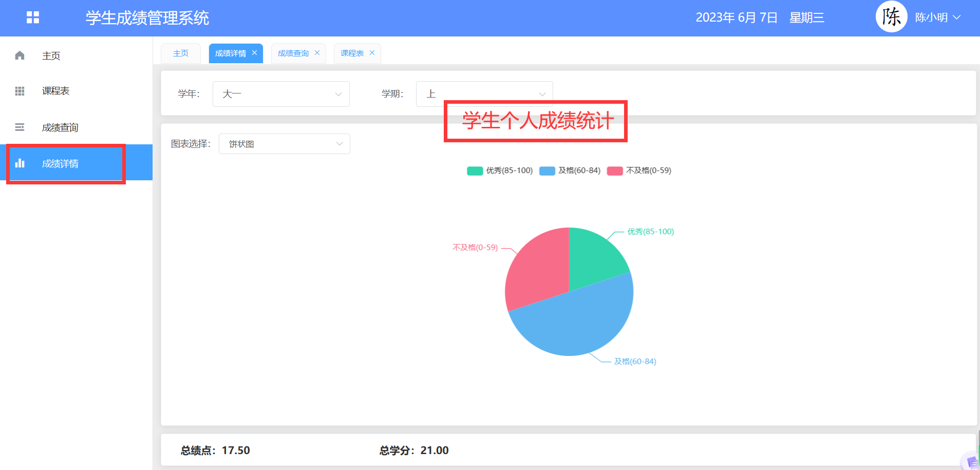Screen dimensions: 980x470
Task: Open the 学期 dropdown showing 上
Action: [484, 94]
